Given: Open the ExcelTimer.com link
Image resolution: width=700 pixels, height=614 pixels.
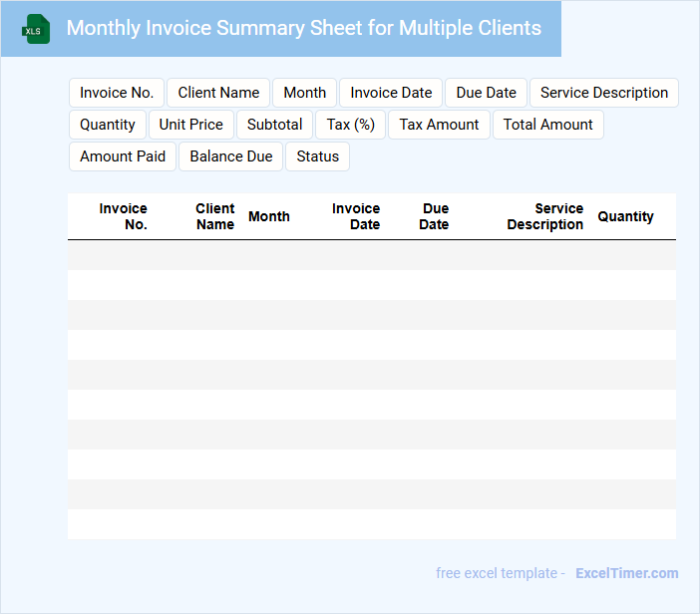Looking at the screenshot, I should click(626, 573).
